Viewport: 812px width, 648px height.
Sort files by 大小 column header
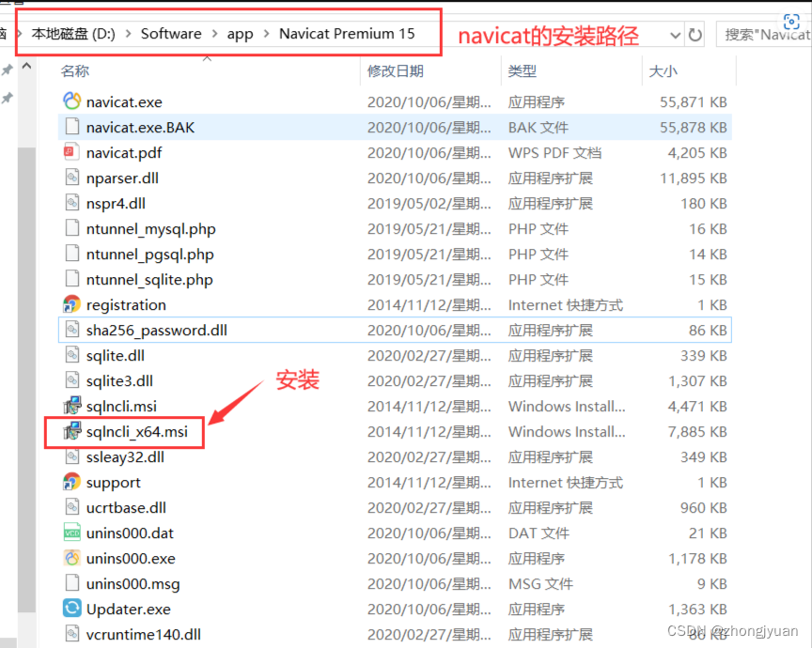663,71
